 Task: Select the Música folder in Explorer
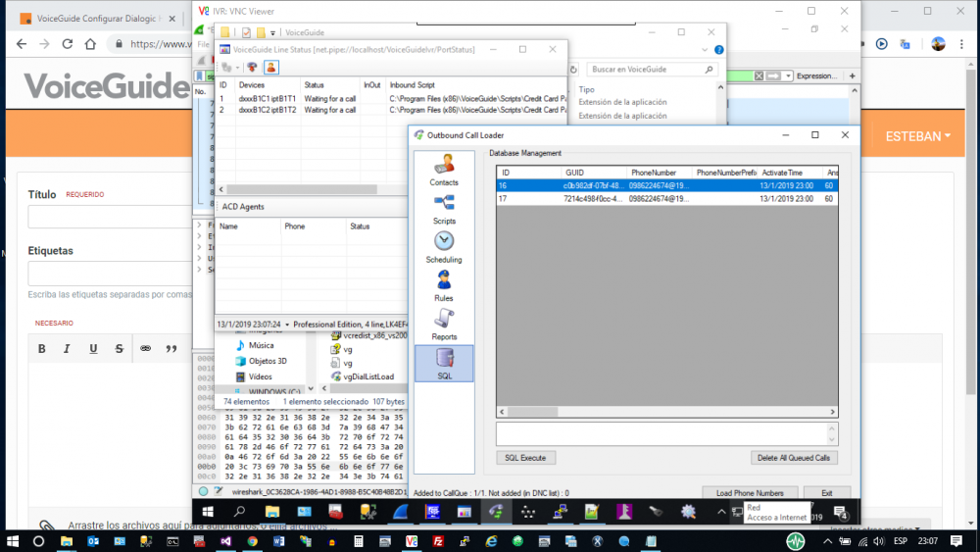(x=261, y=345)
